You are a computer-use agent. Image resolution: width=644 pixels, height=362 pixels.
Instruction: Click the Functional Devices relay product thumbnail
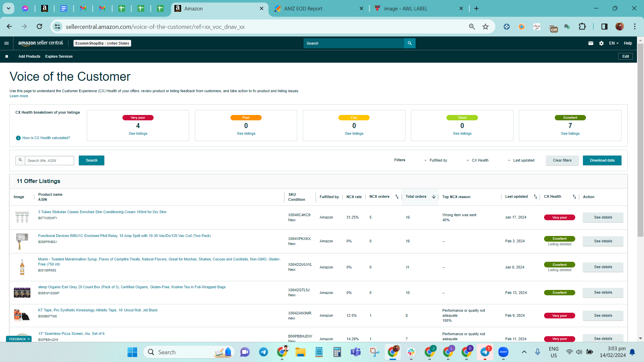22,241
